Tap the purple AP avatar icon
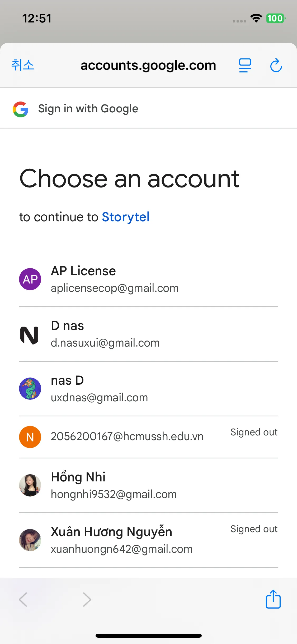 pyautogui.click(x=30, y=279)
